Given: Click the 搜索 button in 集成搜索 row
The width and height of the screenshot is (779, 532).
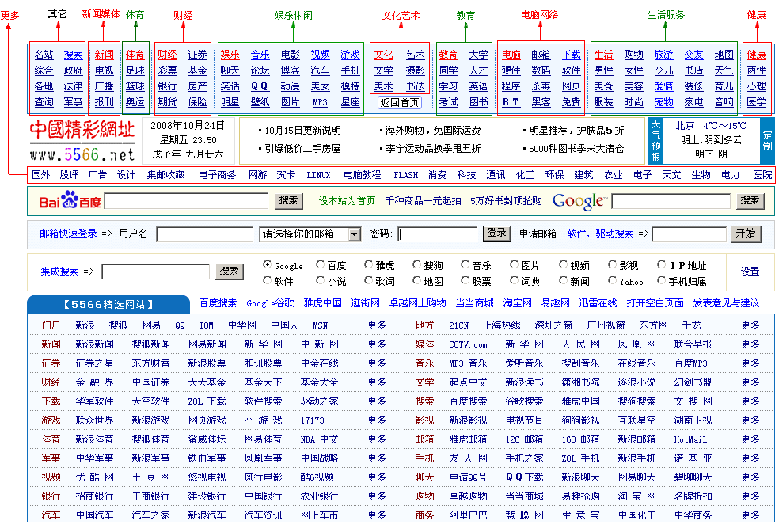Looking at the screenshot, I should click(x=230, y=271).
